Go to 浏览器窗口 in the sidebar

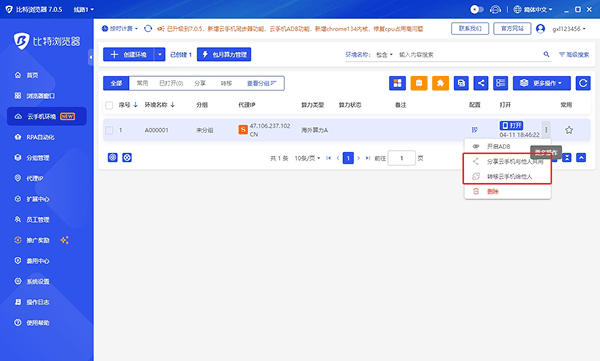[34, 96]
